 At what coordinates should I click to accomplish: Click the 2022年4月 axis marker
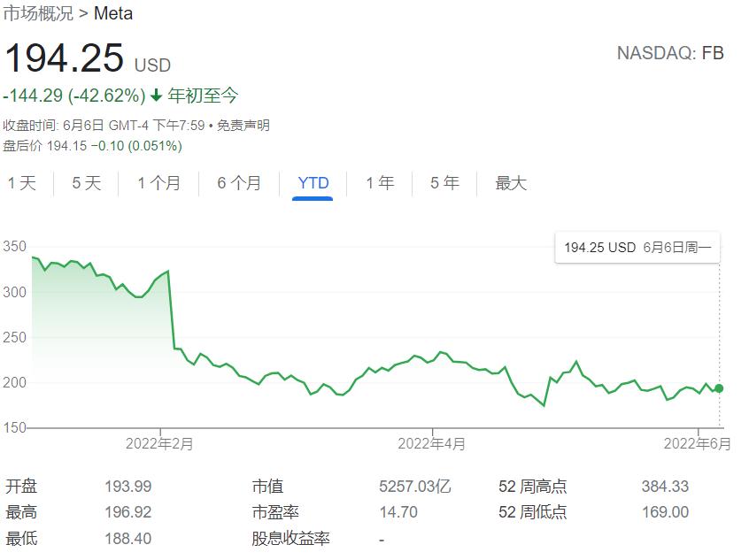point(432,444)
